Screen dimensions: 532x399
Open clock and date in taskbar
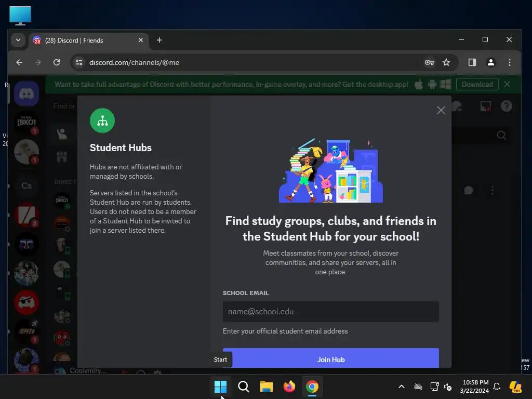tap(475, 387)
